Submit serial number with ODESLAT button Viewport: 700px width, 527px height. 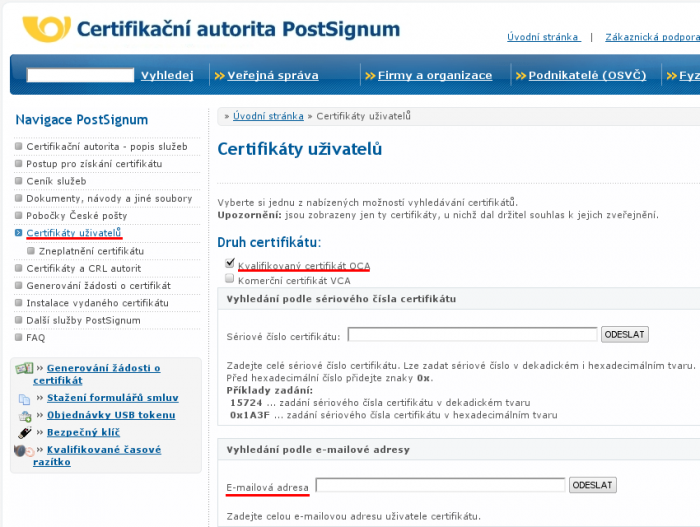625,335
